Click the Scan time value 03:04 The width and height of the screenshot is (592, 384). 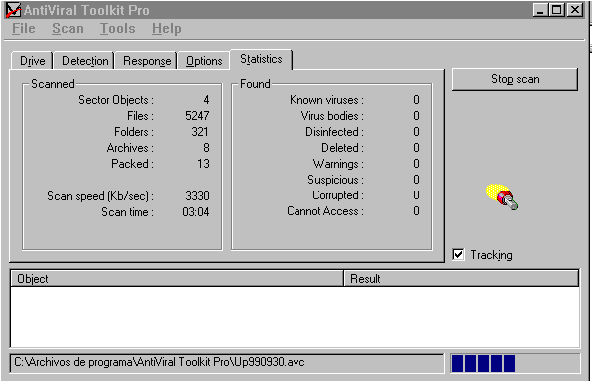click(x=196, y=212)
